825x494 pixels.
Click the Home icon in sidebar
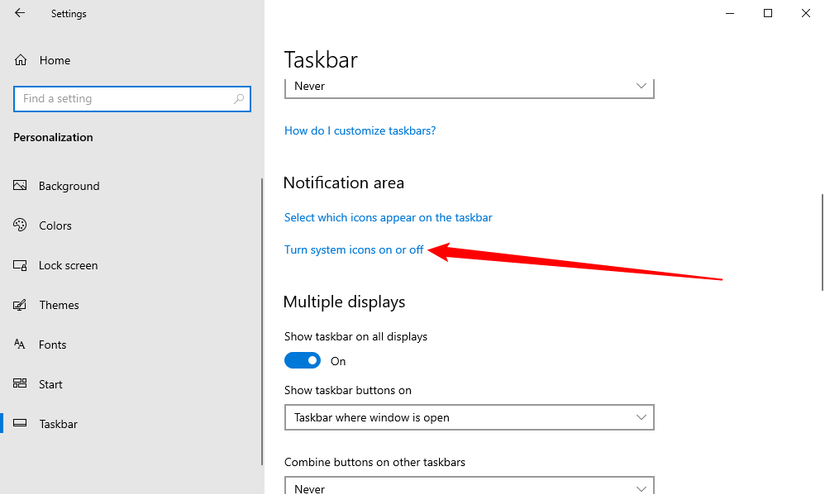[20, 60]
